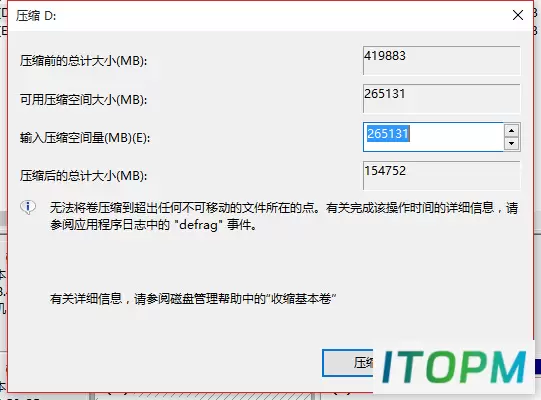Click the ITOPM watermark logo
541x400 pixels.
pos(454,367)
